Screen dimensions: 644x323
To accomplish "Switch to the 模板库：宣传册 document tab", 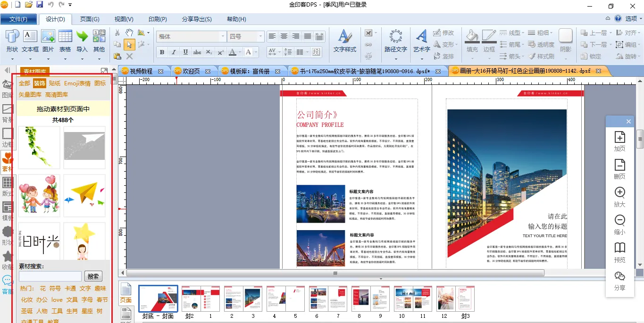I will click(x=249, y=71).
